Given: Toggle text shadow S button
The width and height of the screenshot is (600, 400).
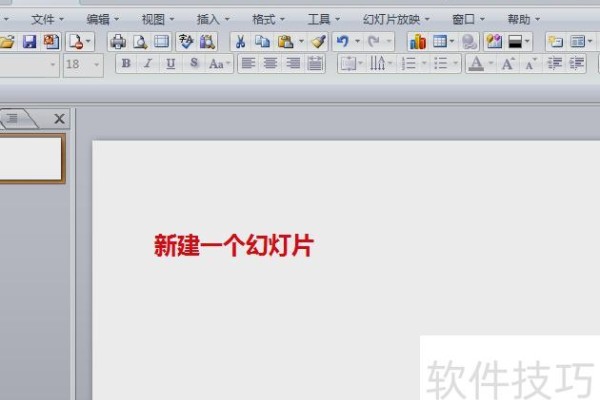Looking at the screenshot, I should (x=194, y=64).
